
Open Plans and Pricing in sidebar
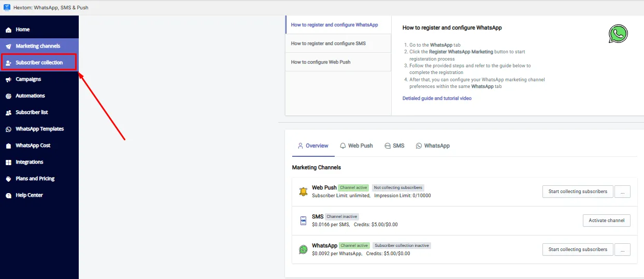coord(39,179)
